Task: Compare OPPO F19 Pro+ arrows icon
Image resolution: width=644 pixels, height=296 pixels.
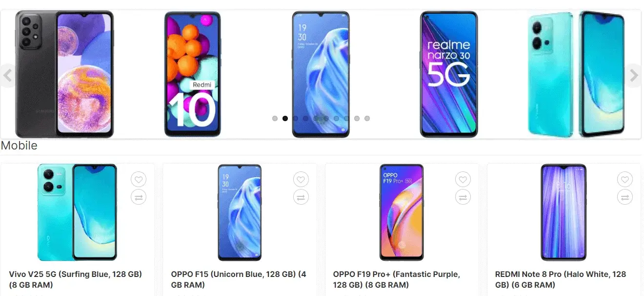Action: pos(463,197)
